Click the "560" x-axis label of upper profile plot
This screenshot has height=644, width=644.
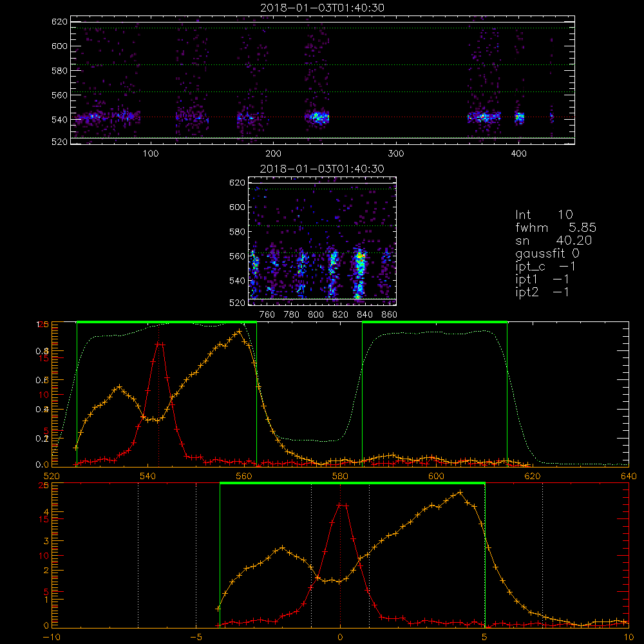click(x=244, y=476)
